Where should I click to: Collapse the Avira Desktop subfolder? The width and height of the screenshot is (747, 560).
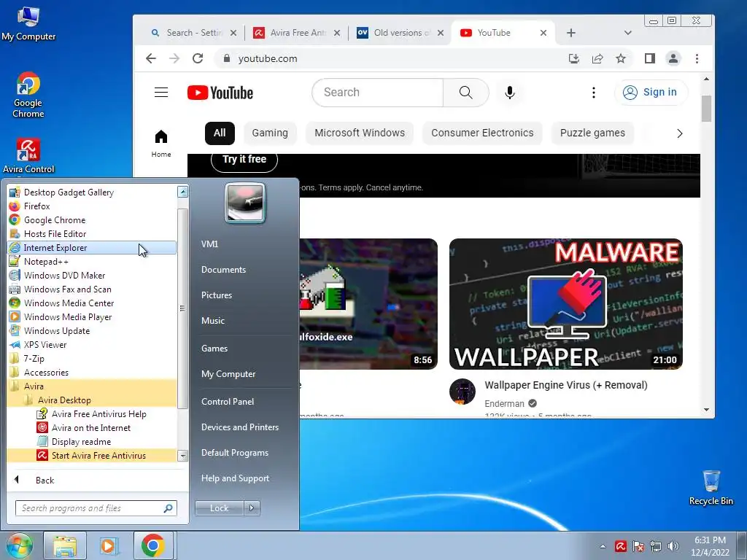(x=92, y=400)
